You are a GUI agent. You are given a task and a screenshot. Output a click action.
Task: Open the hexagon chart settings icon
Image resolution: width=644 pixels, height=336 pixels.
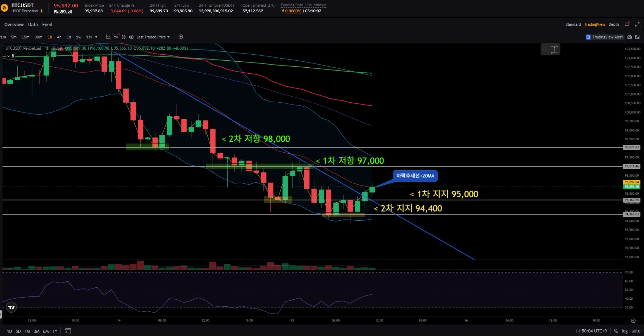131,37
